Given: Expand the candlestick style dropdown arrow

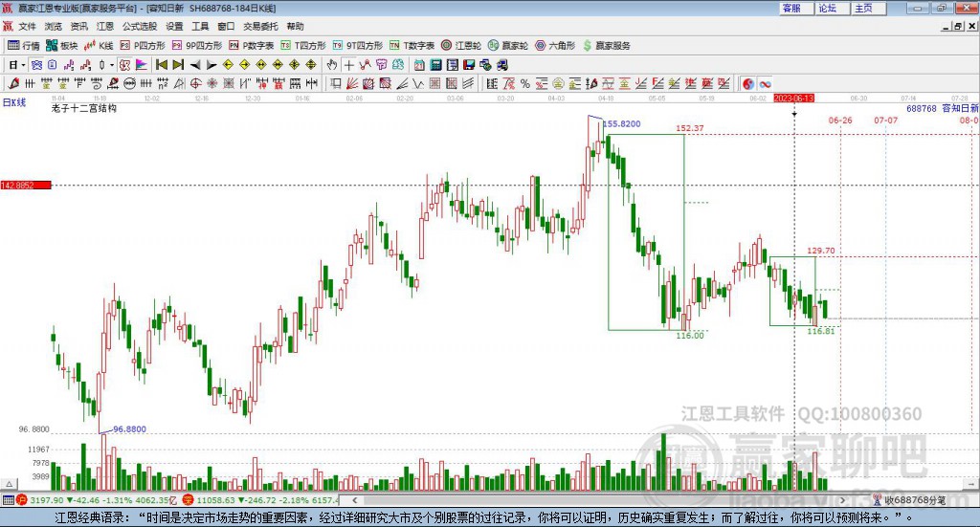Looking at the screenshot, I should pos(112,65).
